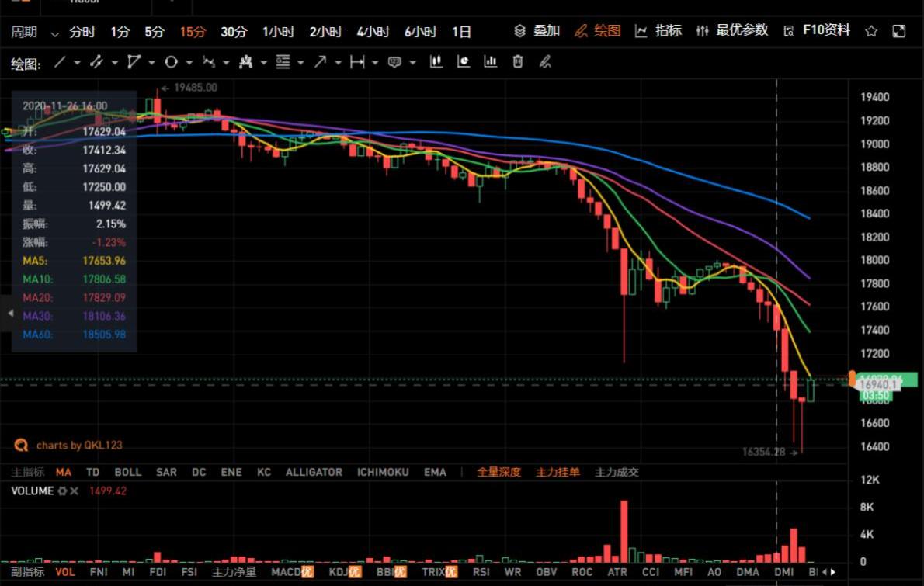Close the VOLUME indicator with X

(x=75, y=491)
